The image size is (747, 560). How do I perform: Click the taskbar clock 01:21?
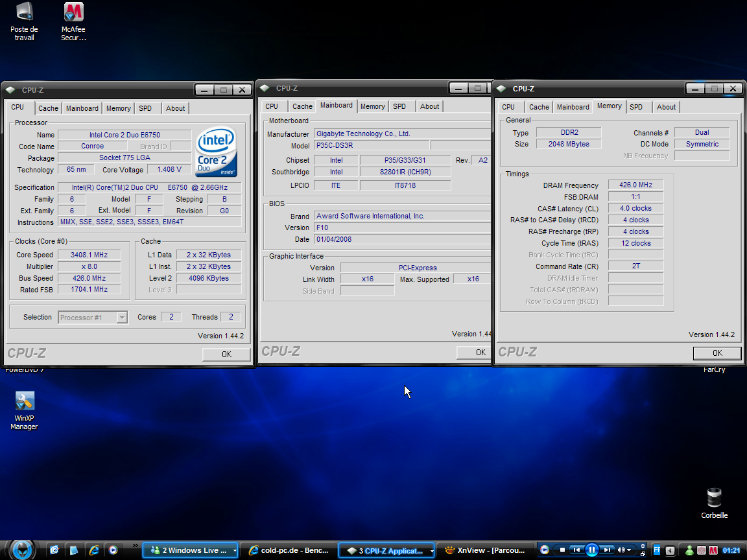point(731,550)
